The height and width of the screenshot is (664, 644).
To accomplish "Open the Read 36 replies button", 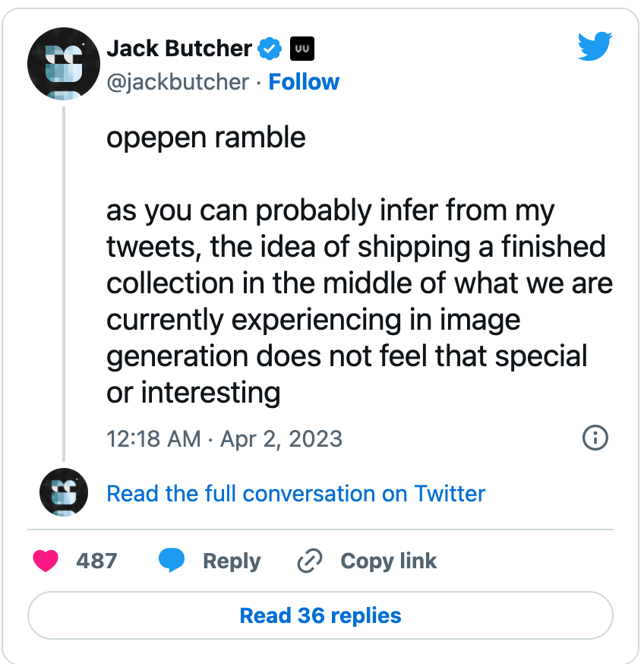I will pos(320,615).
